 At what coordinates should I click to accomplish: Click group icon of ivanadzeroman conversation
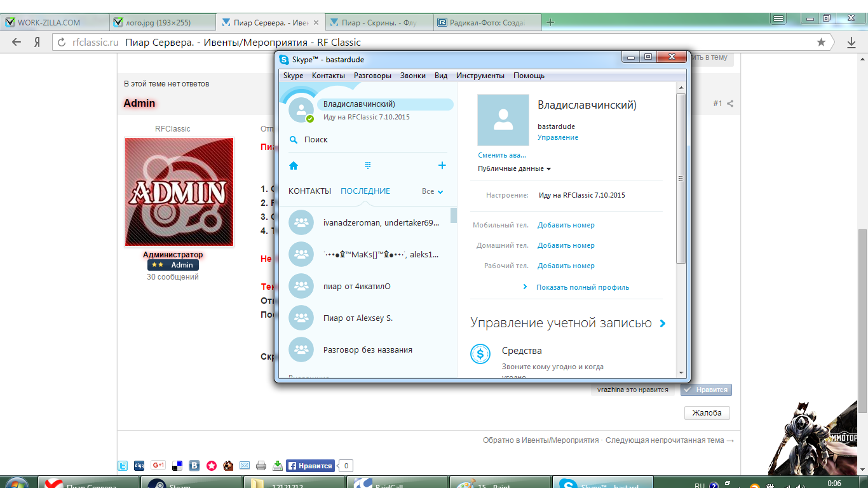click(x=301, y=222)
